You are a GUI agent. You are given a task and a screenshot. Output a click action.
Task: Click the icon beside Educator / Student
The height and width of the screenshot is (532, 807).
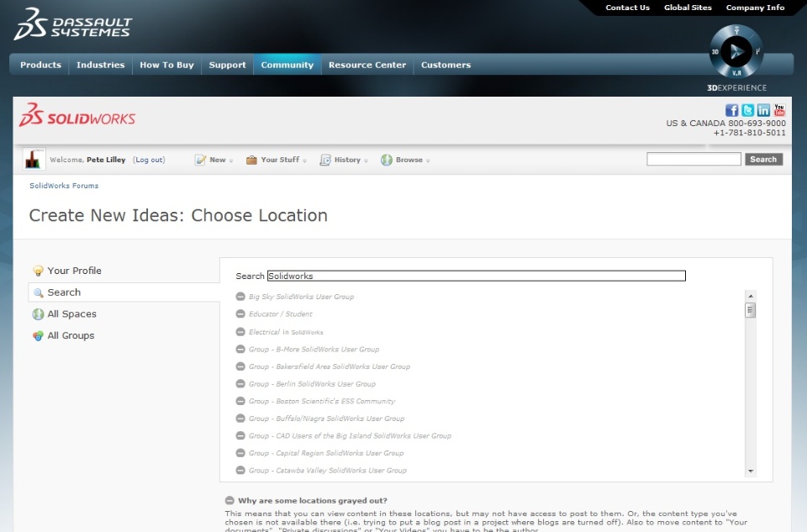pos(240,313)
